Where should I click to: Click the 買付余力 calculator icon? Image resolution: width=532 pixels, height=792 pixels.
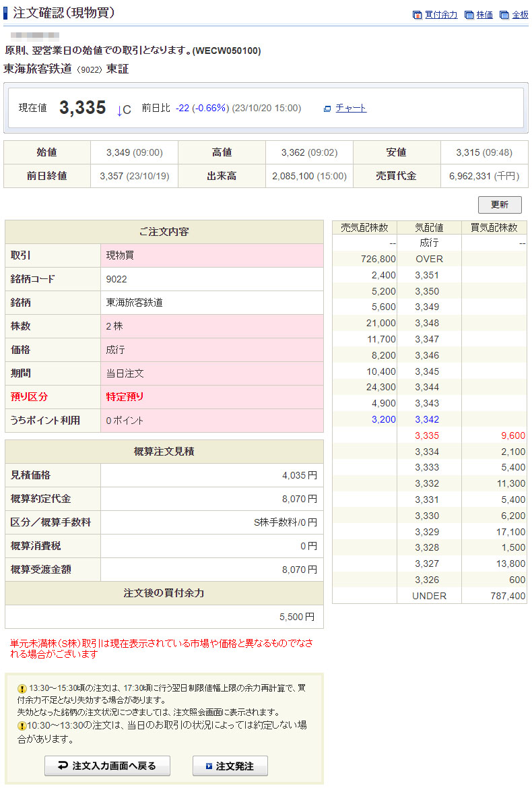(417, 15)
